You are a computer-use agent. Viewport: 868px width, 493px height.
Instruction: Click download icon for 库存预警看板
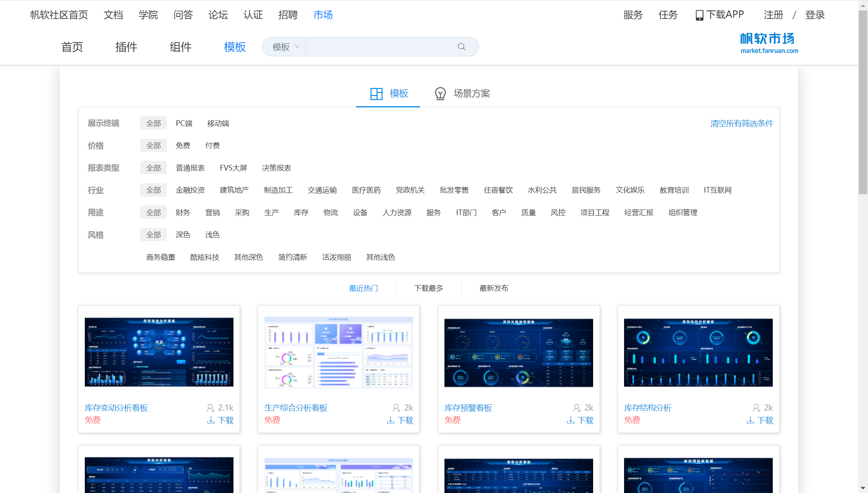coord(570,420)
